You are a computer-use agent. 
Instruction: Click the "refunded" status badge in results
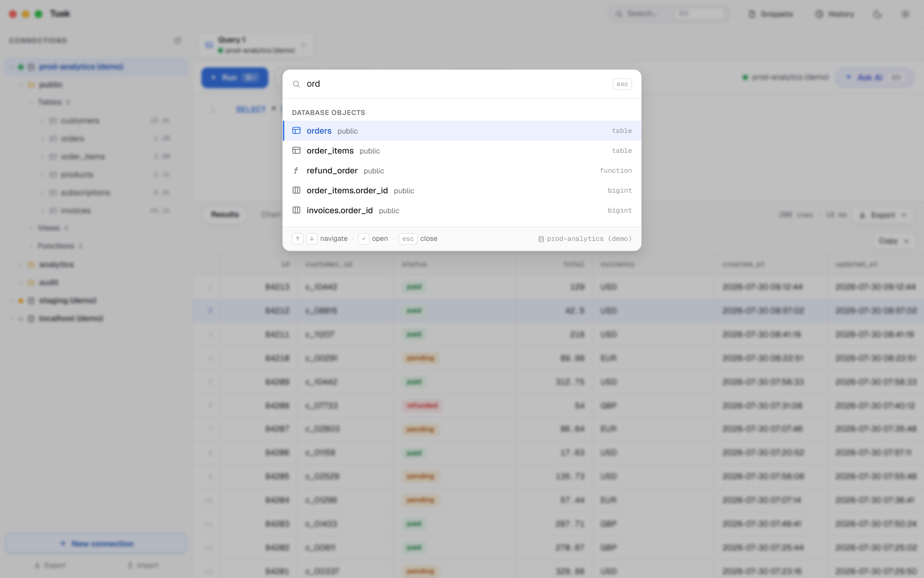pyautogui.click(x=422, y=405)
